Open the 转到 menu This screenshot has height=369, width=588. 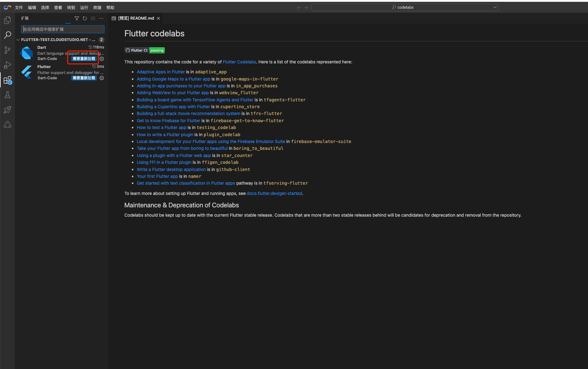point(71,7)
